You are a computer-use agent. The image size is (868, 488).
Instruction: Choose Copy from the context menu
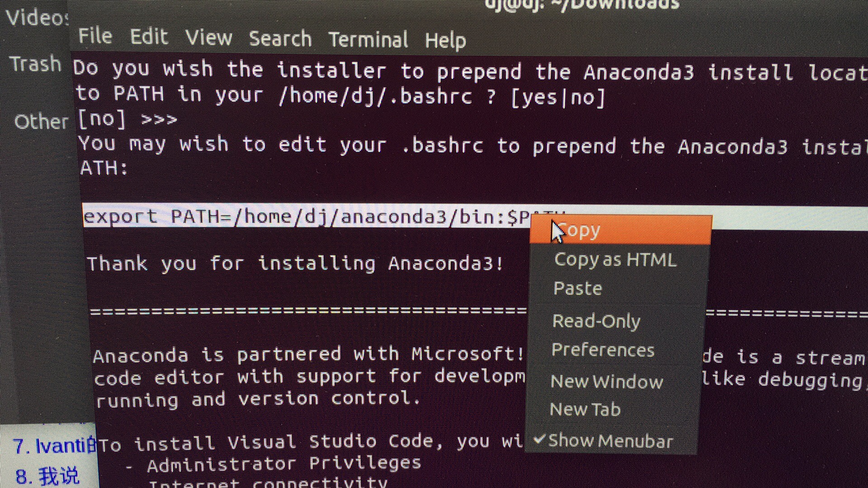coord(621,230)
